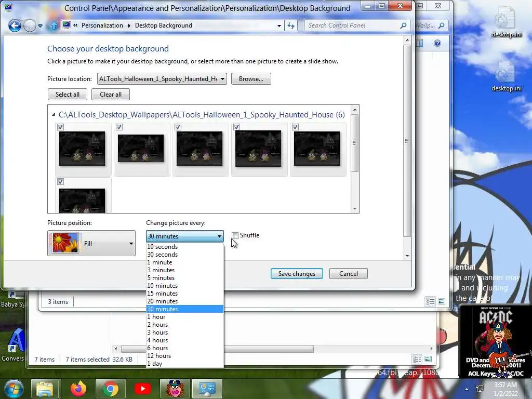Viewport: 532px width, 399px height.
Task: Choose 15 minutes from the interval list
Action: coord(185,294)
